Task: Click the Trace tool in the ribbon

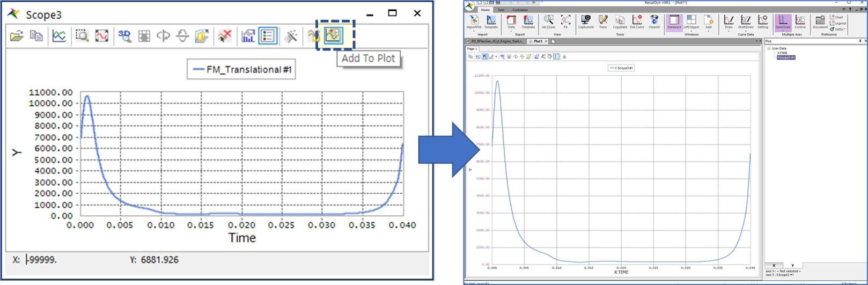Action: [602, 21]
